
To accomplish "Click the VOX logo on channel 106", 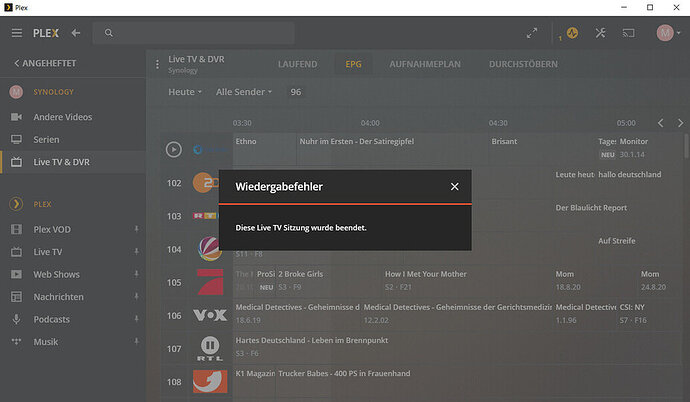I will pyautogui.click(x=210, y=315).
